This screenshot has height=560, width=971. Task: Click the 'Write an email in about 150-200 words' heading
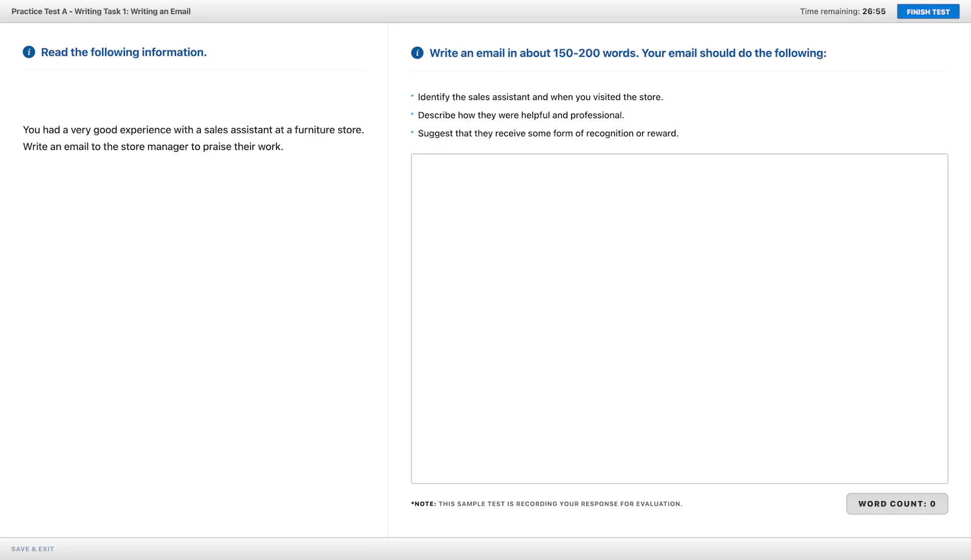[628, 53]
